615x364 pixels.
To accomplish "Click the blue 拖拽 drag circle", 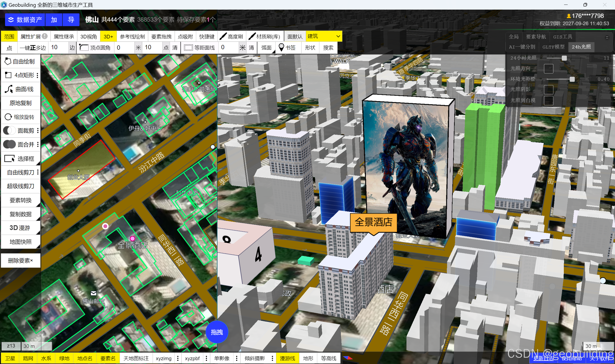I will click(217, 332).
